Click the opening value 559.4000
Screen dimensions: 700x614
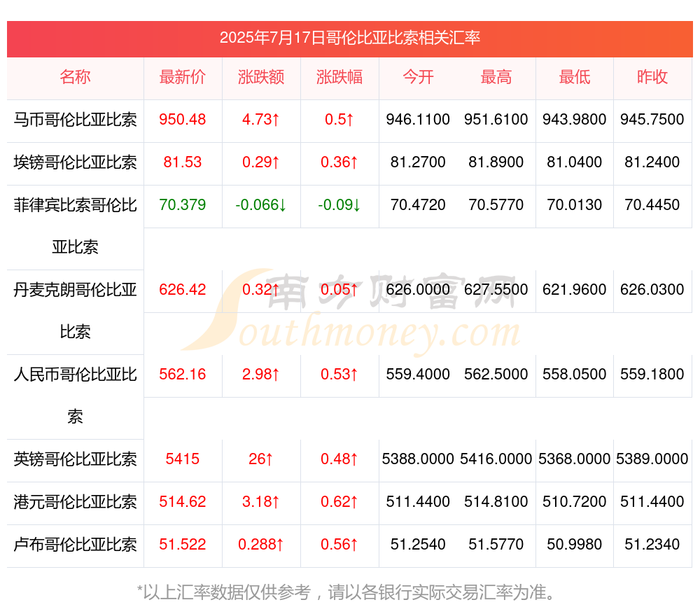pyautogui.click(x=418, y=374)
